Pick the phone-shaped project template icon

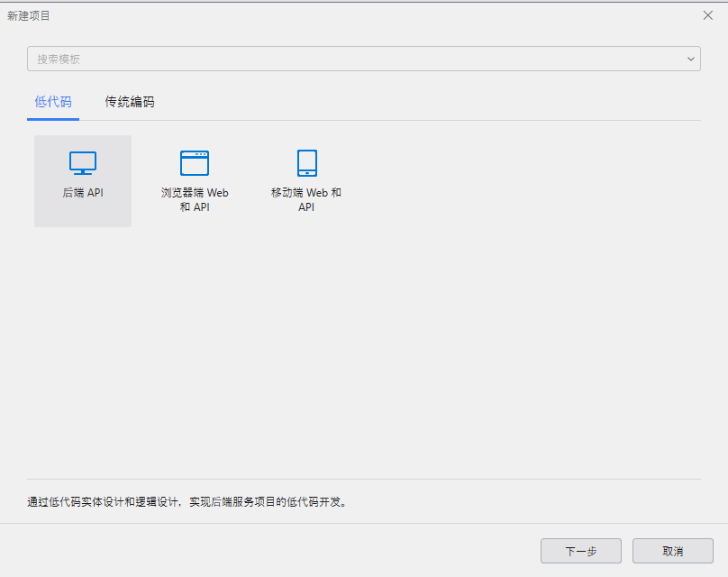click(306, 162)
